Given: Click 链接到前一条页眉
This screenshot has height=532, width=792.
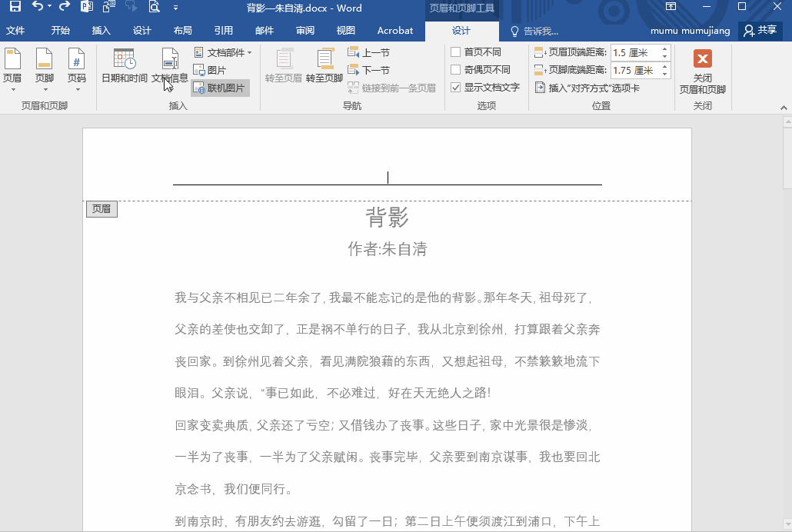Looking at the screenshot, I should coord(392,88).
